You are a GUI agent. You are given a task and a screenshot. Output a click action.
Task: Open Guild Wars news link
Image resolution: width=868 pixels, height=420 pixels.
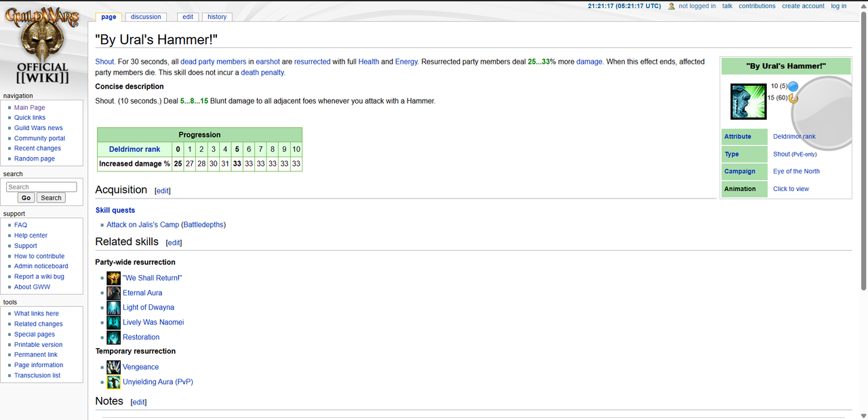coord(39,128)
